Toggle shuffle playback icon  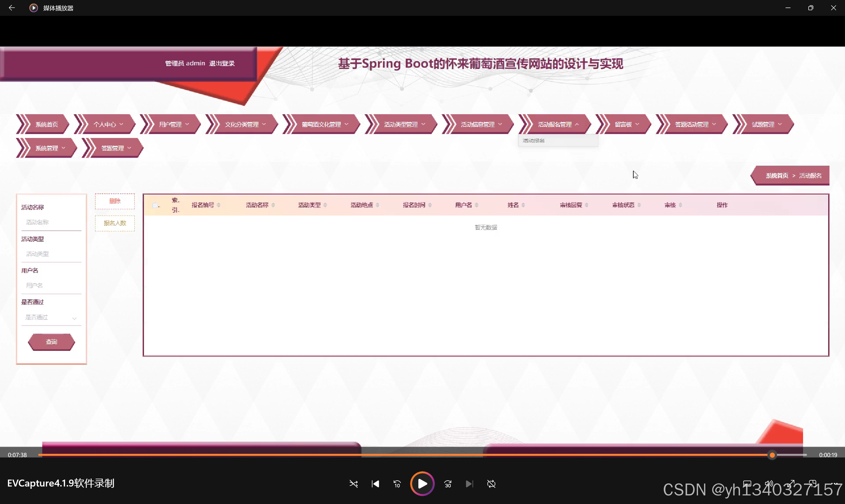[x=353, y=484]
